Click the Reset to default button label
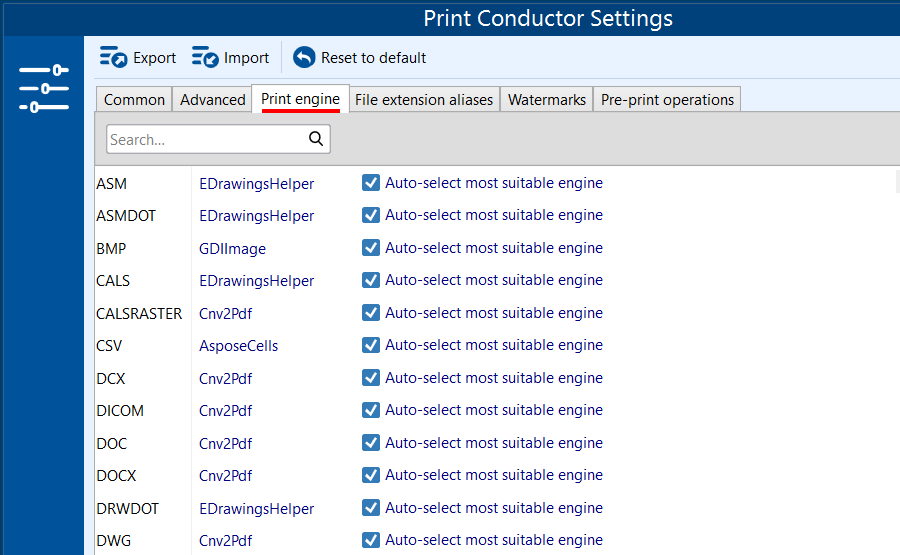 (373, 58)
